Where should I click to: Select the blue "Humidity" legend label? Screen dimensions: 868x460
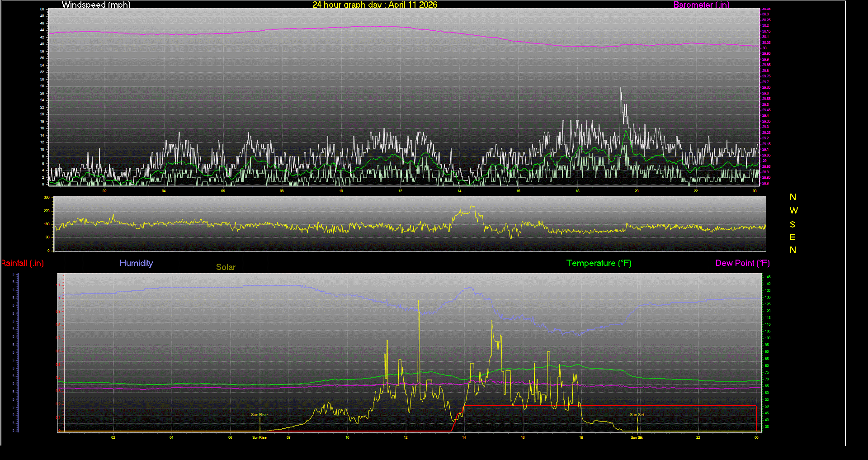(x=136, y=263)
